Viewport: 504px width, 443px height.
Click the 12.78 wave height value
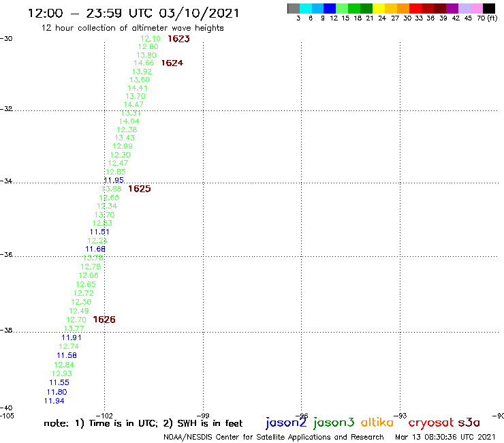tap(91, 266)
